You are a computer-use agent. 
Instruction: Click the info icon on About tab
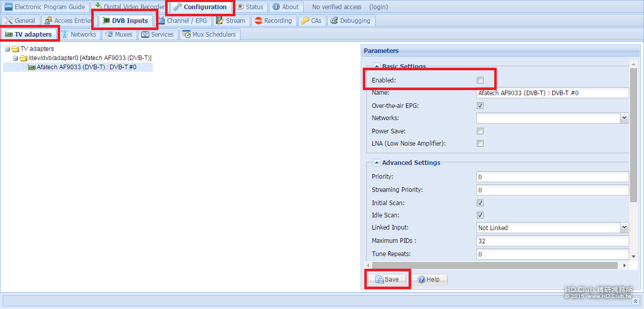point(276,7)
